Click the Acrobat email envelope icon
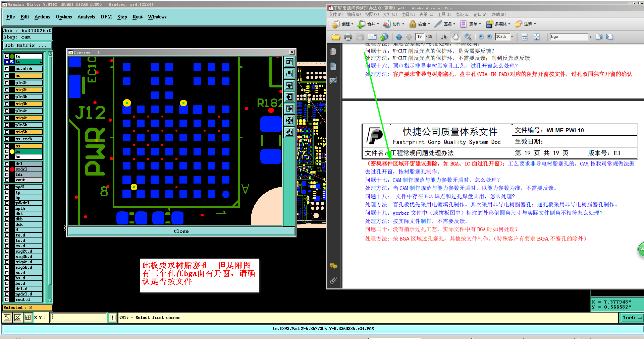 pyautogui.click(x=372, y=37)
